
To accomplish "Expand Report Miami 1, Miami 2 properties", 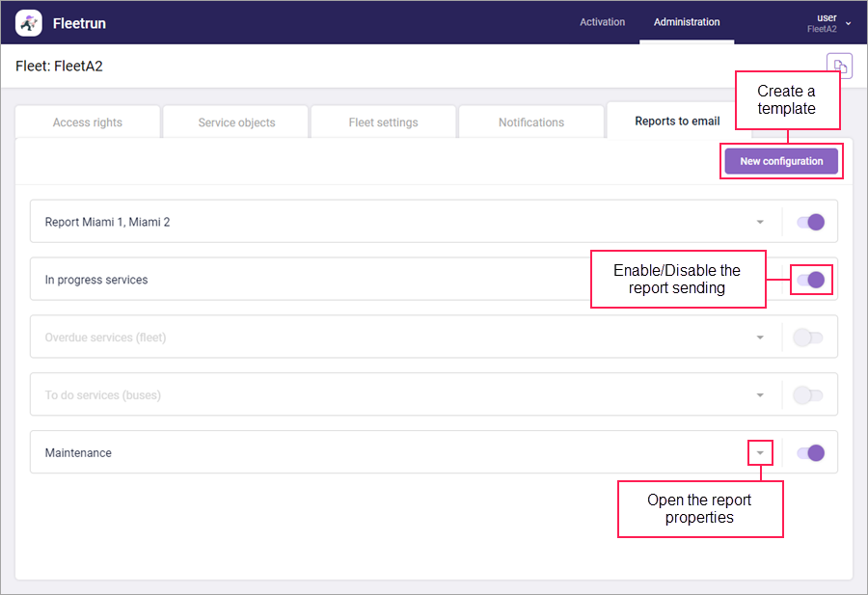I will coord(760,222).
